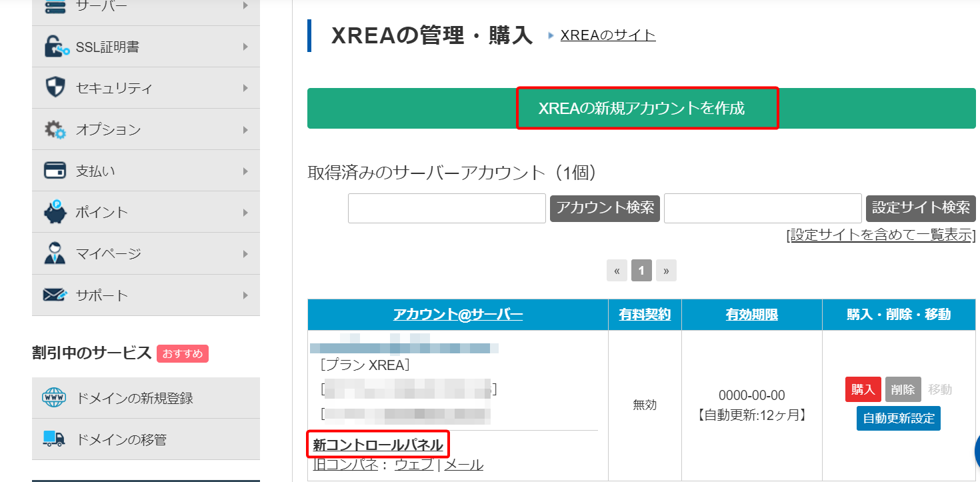
Task: Select the オプション menu entry
Action: coord(110,129)
